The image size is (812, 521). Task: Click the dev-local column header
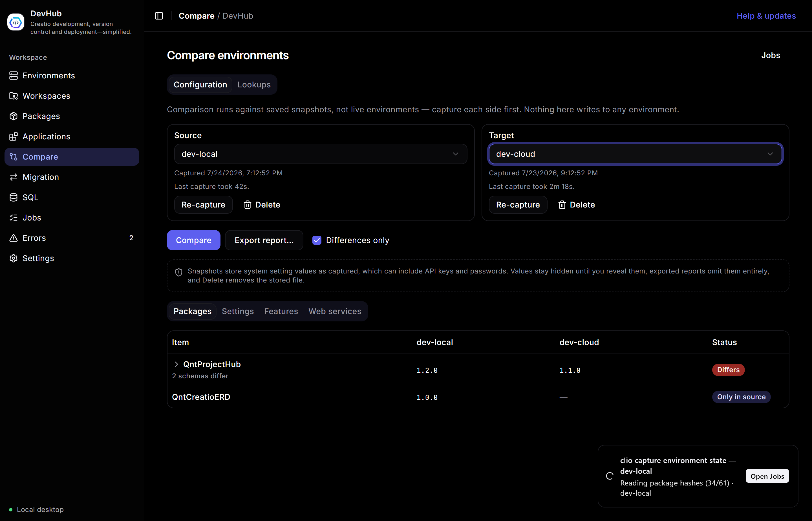434,342
